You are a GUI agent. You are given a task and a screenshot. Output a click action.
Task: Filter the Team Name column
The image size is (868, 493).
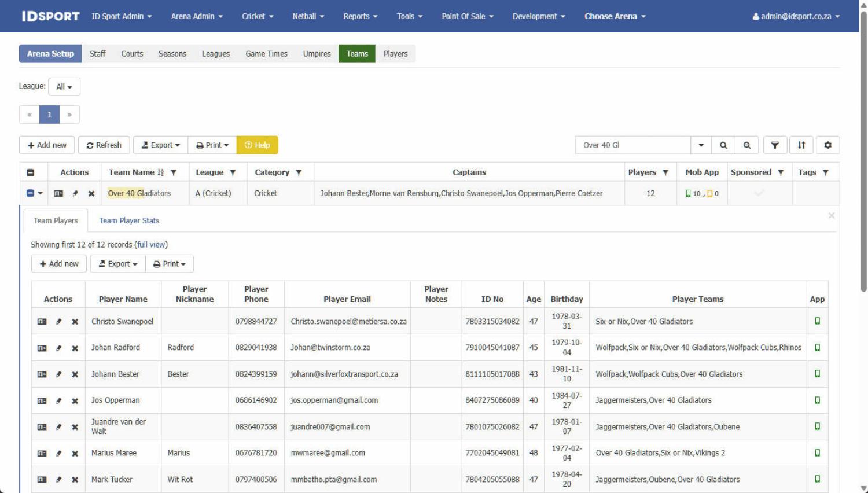(x=174, y=172)
